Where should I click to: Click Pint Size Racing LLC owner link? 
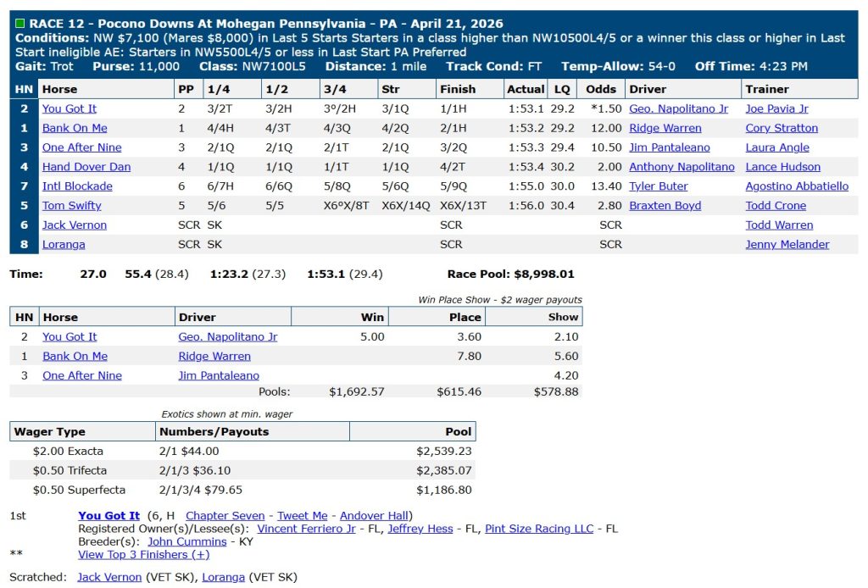539,529
